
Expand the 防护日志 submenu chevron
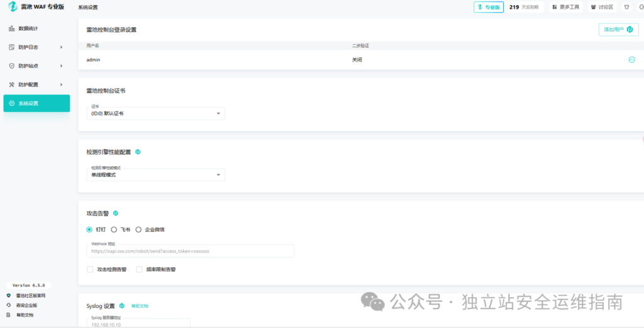(62, 47)
